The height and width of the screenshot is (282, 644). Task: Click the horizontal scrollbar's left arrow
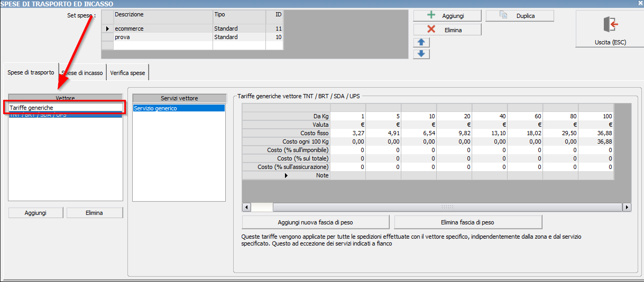(x=246, y=208)
